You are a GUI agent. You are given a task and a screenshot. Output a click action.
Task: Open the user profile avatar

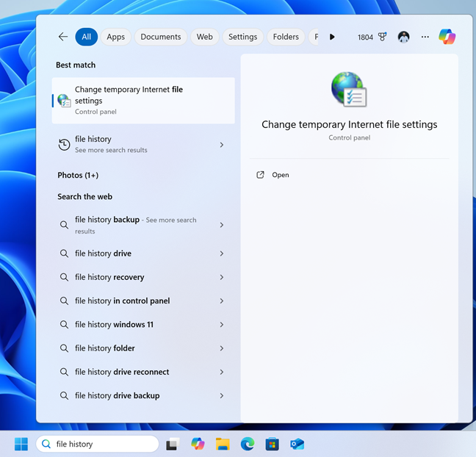pyautogui.click(x=404, y=37)
